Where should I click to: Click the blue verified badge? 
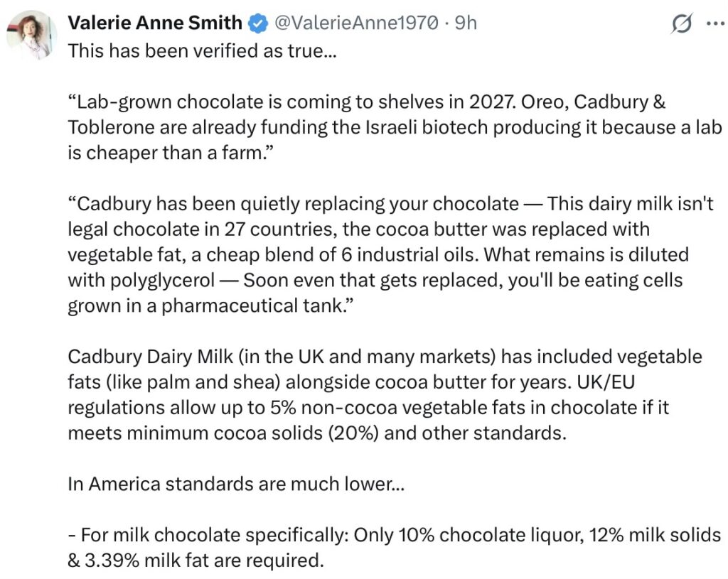tap(256, 23)
